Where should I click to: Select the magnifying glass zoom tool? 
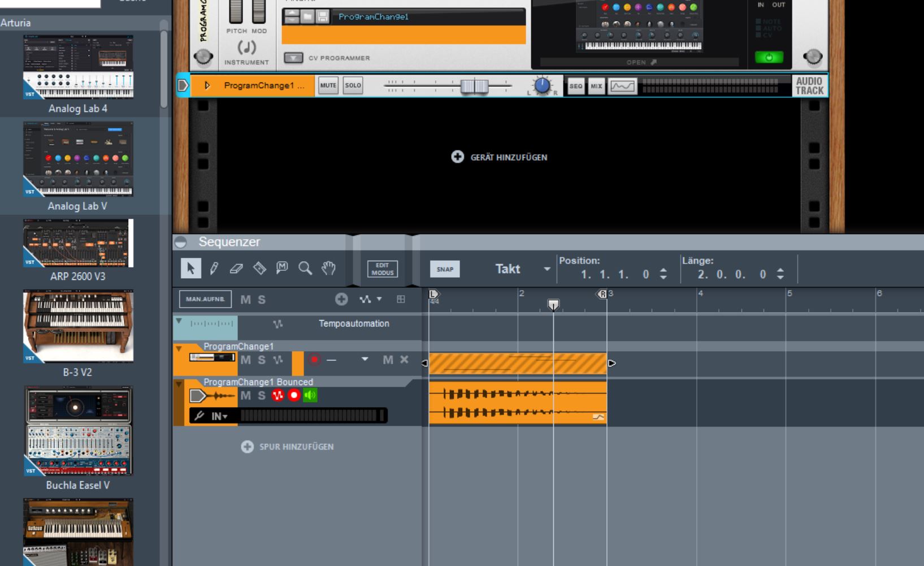click(x=305, y=268)
